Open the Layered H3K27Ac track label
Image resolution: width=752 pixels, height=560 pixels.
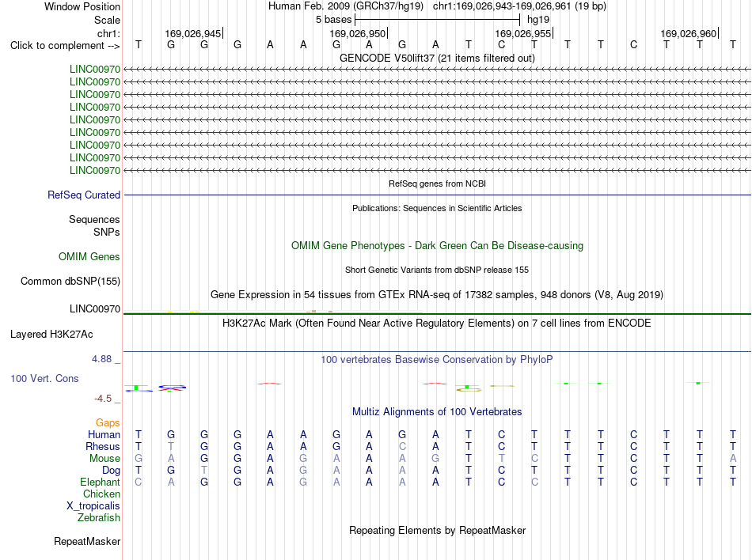point(51,335)
